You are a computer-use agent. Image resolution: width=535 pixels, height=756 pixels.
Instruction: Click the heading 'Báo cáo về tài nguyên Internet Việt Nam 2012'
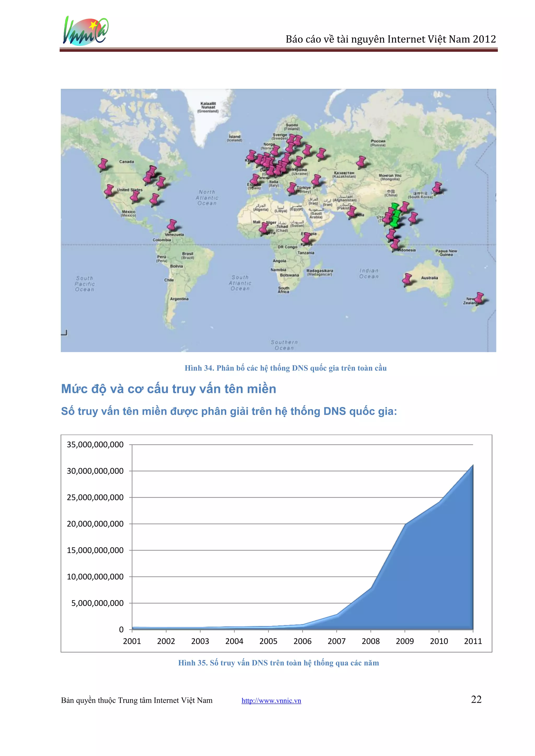[391, 39]
